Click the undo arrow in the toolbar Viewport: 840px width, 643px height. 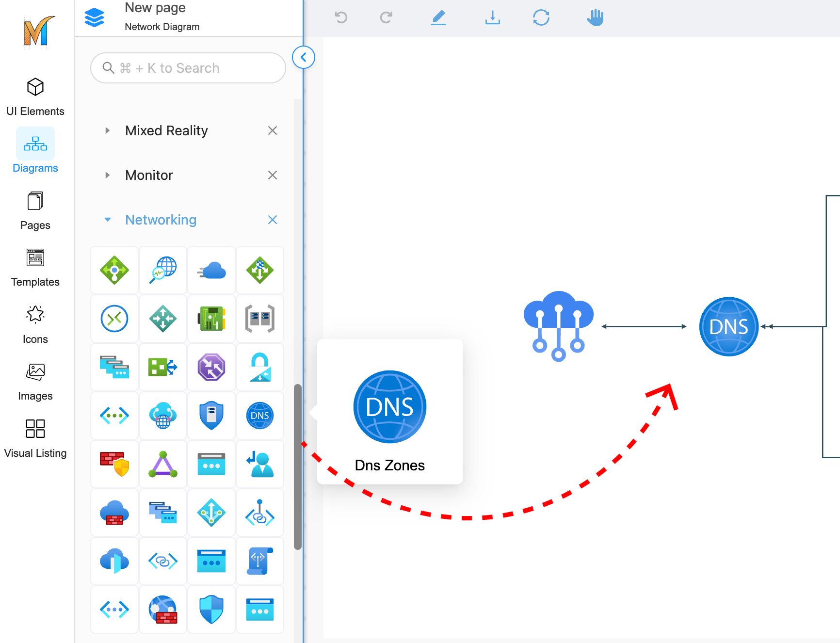pos(341,18)
